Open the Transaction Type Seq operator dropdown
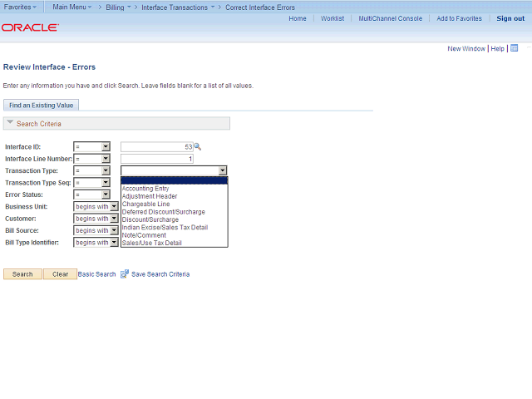 [92, 183]
